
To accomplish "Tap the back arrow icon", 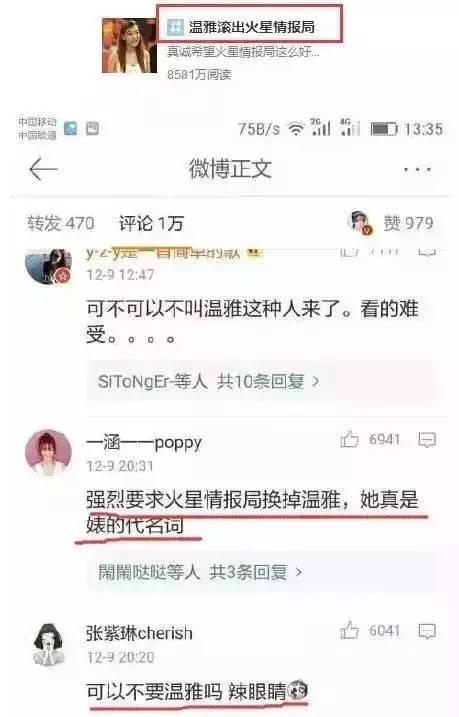I will (x=43, y=169).
